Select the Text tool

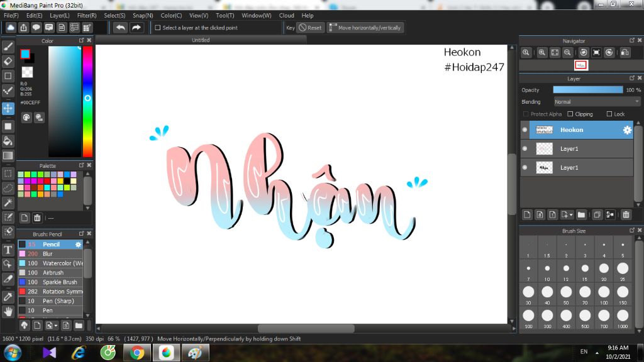[x=8, y=250]
